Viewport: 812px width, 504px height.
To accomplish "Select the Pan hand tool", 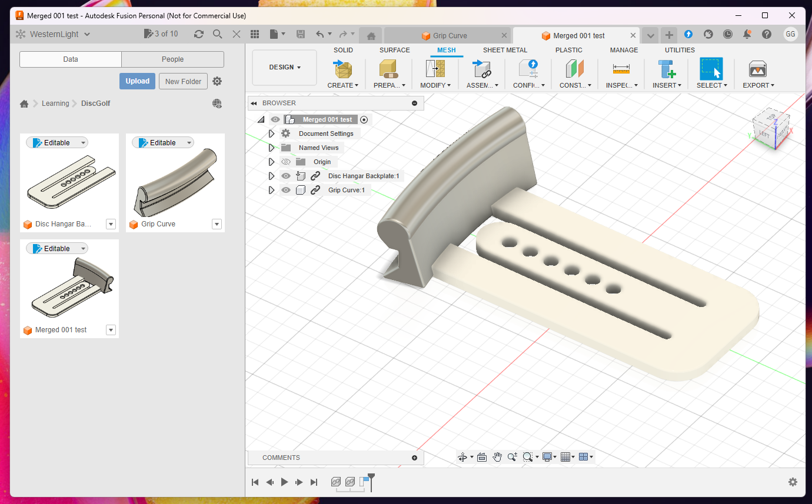I will click(x=497, y=457).
